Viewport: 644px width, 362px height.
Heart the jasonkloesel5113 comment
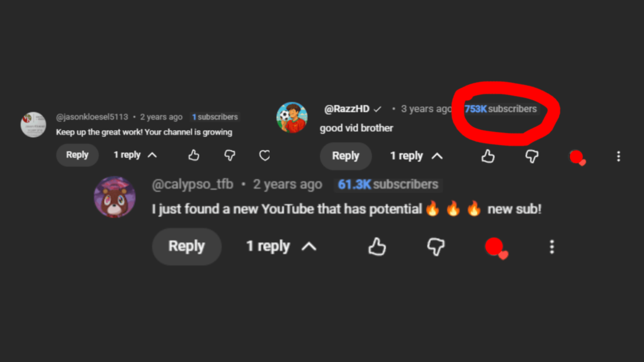click(265, 155)
